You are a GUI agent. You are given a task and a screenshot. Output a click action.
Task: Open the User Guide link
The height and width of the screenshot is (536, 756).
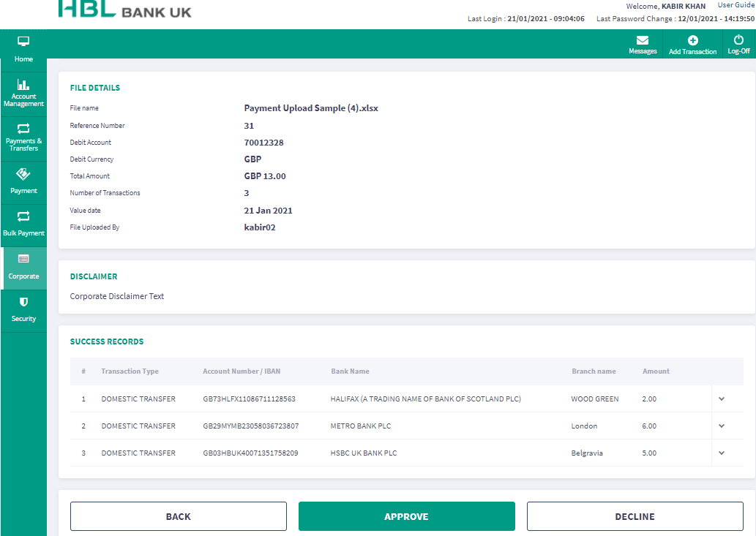pos(736,5)
